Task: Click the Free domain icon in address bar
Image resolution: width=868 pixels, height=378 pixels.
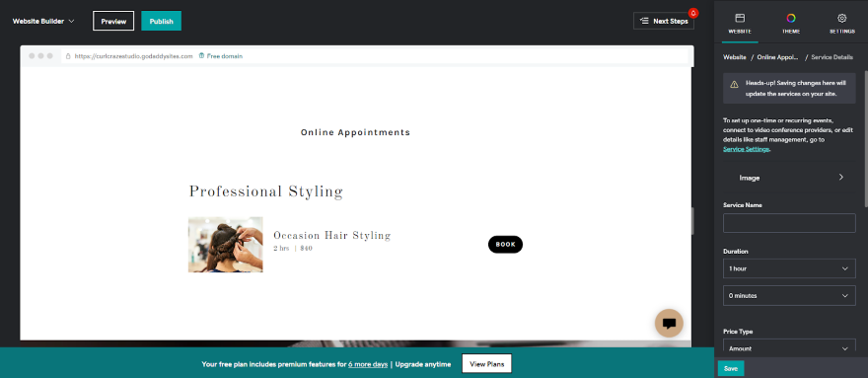Action: 201,56
